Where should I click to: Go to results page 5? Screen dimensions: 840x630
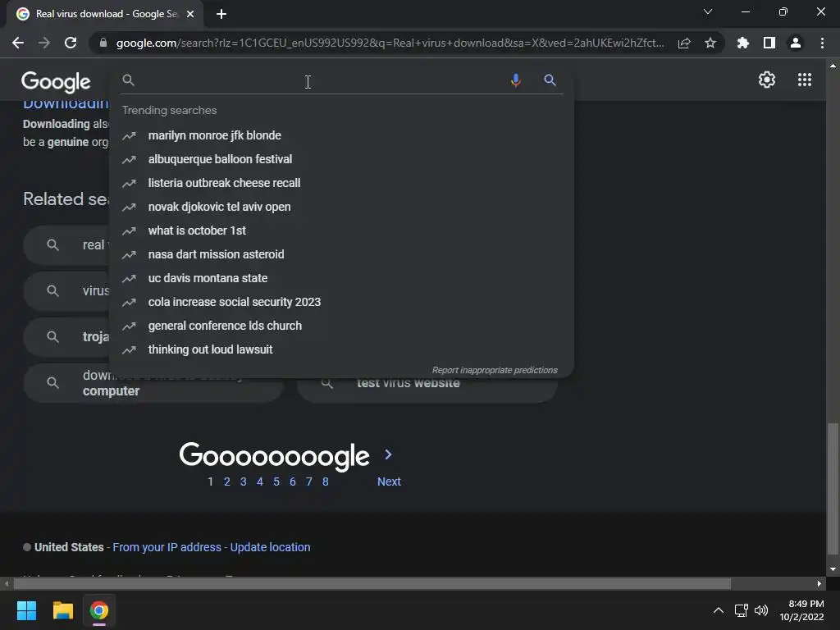pos(276,482)
